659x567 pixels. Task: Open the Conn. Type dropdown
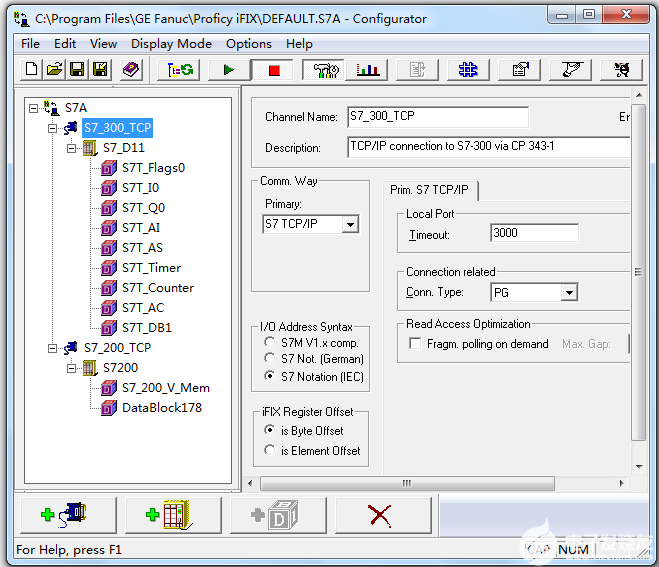click(569, 293)
